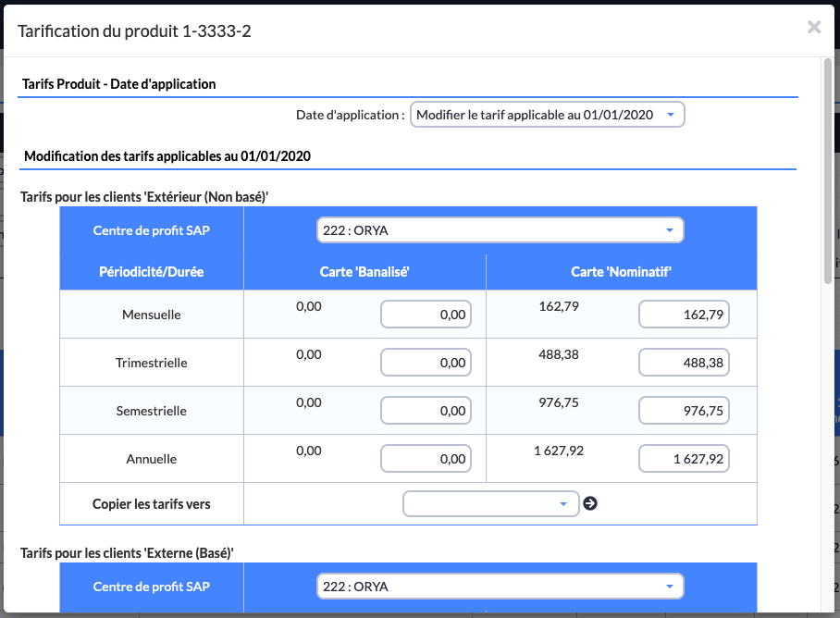The image size is (840, 618).
Task: Click the Trimestrielle Banalisé price field
Action: point(426,363)
